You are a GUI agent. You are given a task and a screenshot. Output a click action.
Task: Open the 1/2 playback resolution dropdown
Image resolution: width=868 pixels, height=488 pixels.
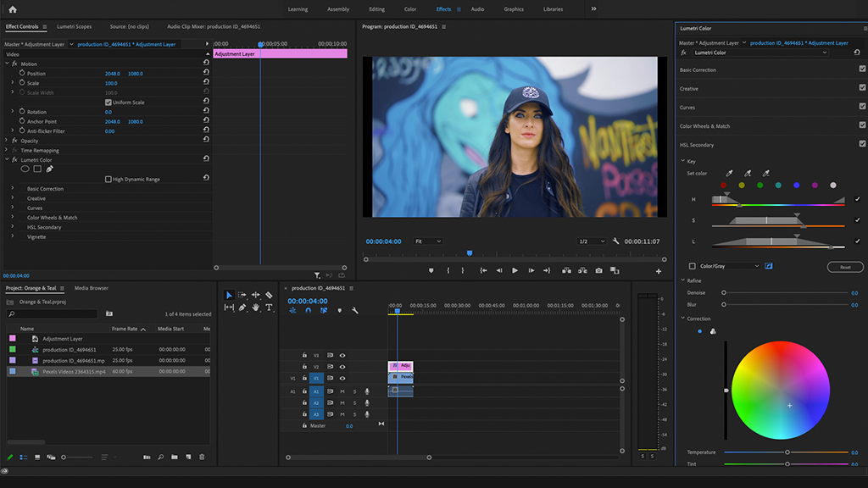click(x=593, y=241)
